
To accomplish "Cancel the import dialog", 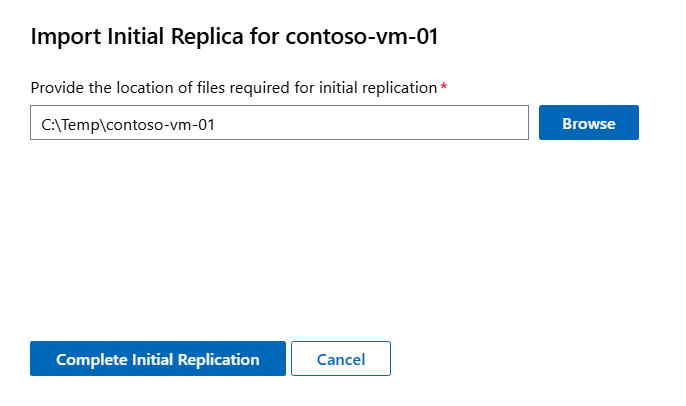I will tap(340, 359).
